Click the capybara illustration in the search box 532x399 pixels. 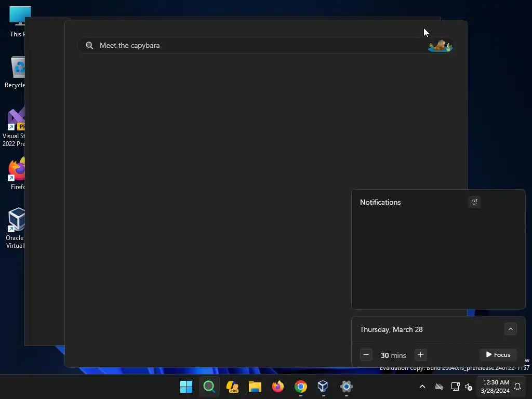tap(440, 46)
